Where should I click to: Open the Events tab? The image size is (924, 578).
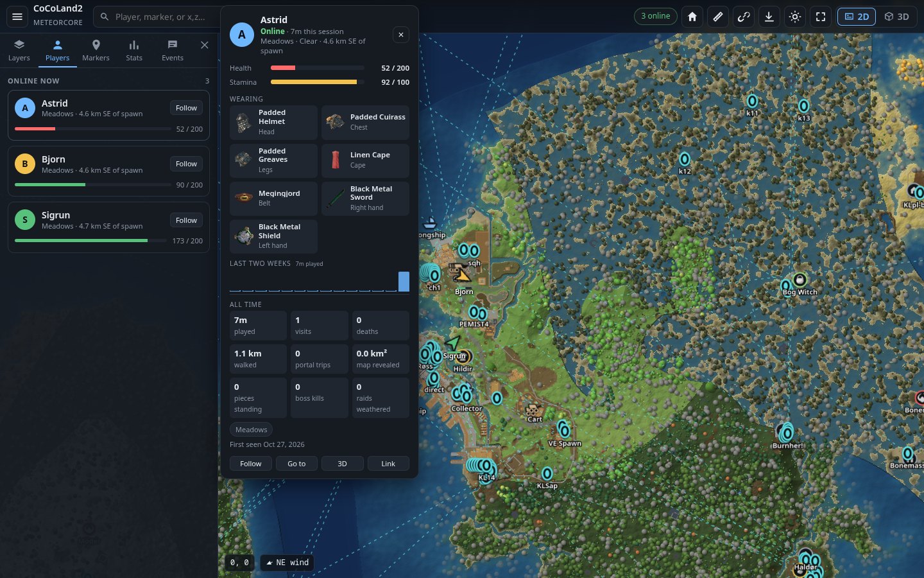pos(173,50)
